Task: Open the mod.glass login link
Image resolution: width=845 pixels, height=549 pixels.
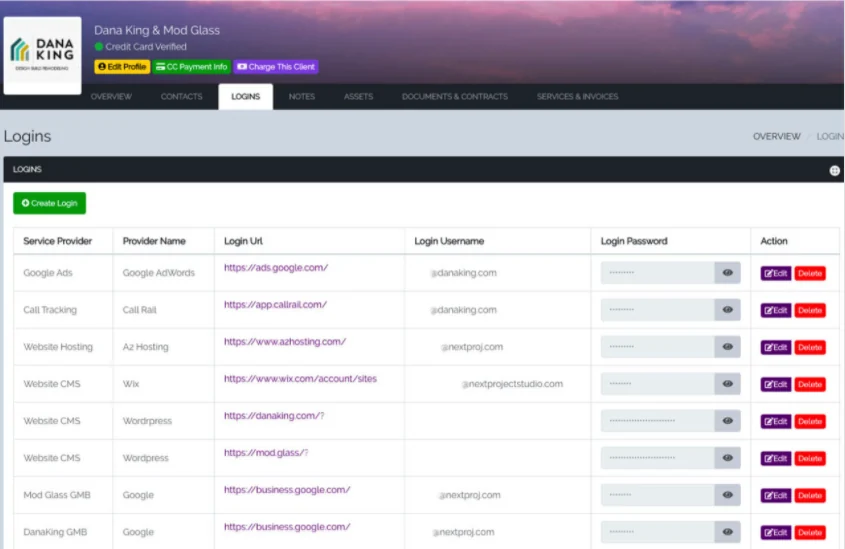Action: 266,453
